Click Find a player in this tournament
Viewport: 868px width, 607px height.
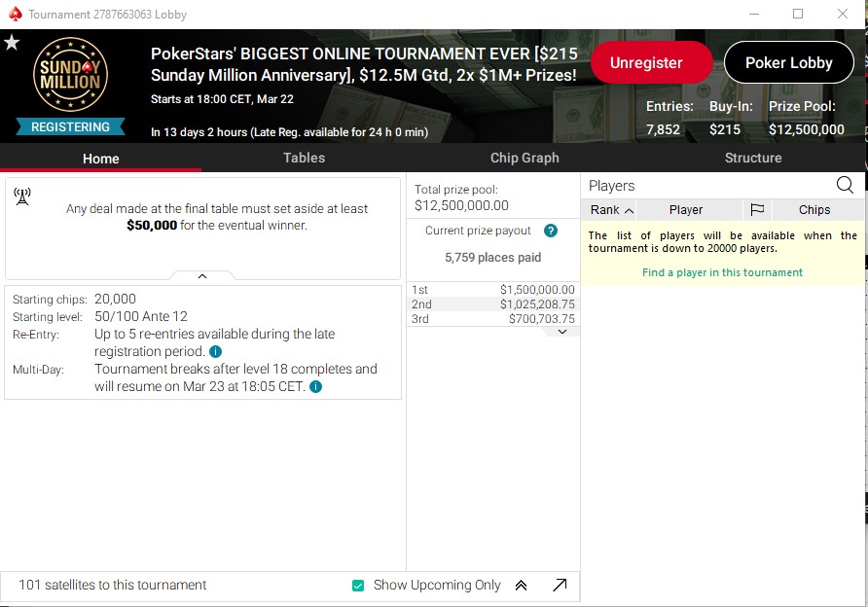[722, 272]
